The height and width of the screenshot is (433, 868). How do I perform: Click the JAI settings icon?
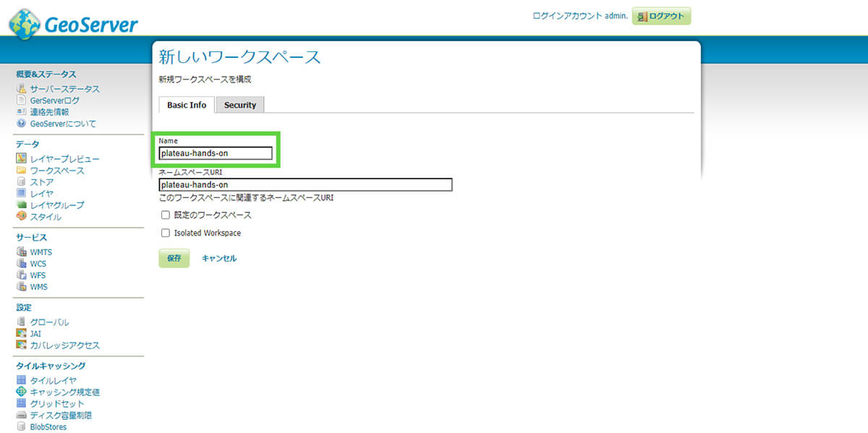pyautogui.click(x=22, y=334)
